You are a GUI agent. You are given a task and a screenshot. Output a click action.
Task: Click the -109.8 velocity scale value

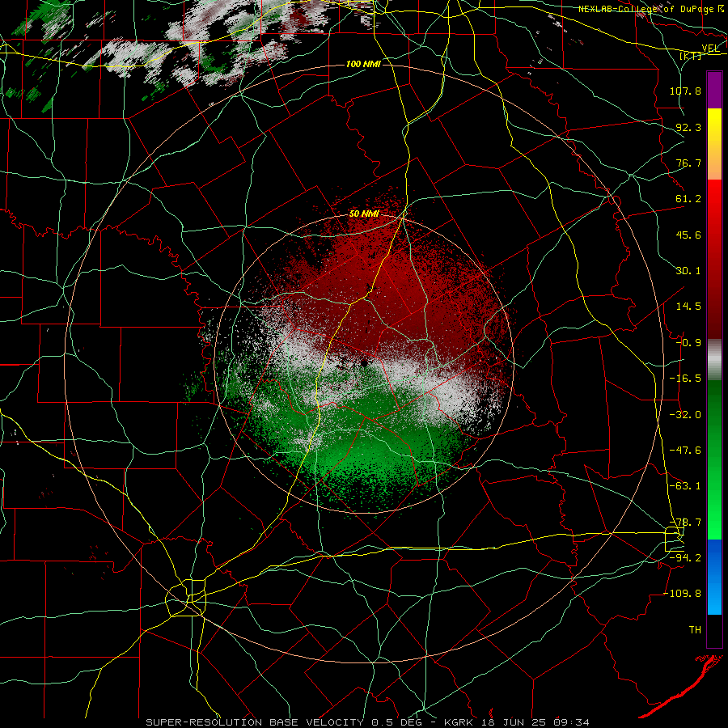click(x=682, y=594)
